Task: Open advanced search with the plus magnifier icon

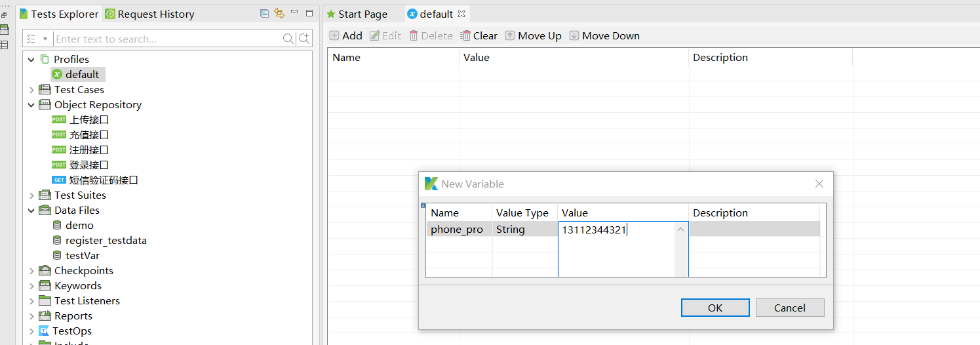Action: (304, 39)
